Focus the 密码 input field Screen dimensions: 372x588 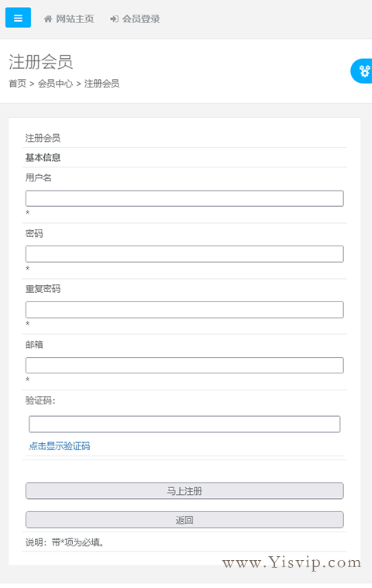[184, 254]
